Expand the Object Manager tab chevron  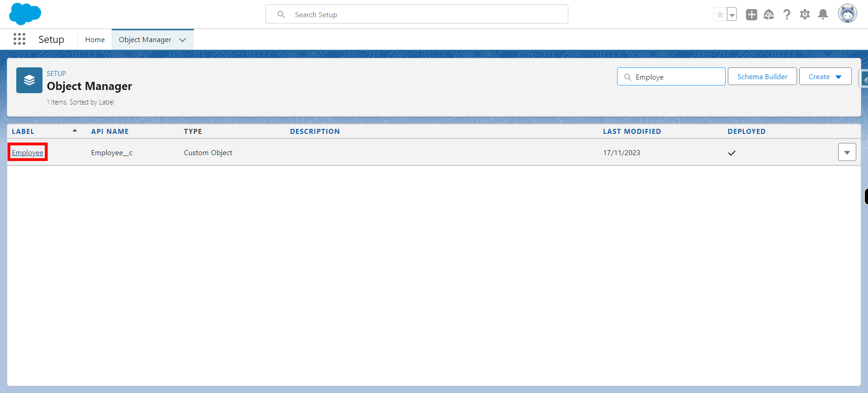click(x=183, y=40)
